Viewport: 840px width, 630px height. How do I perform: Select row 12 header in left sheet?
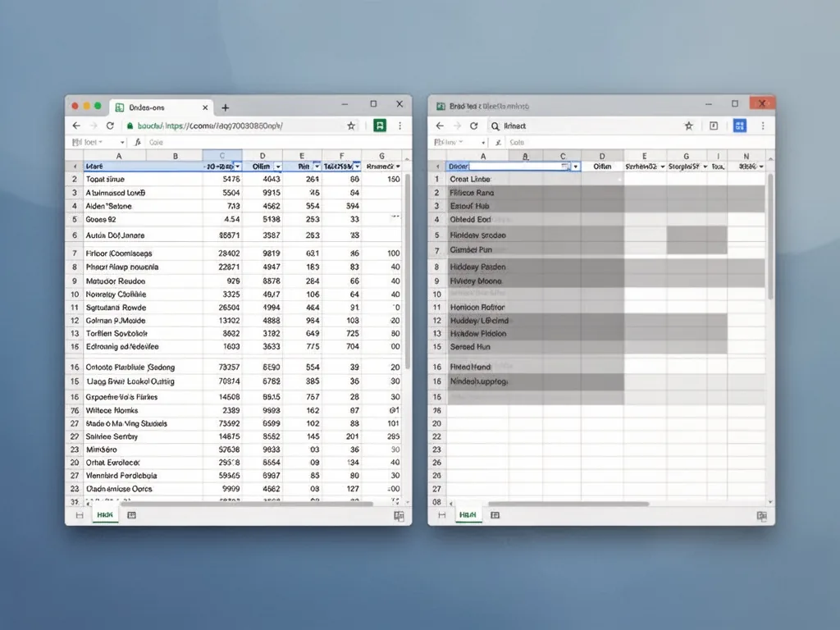coord(75,321)
